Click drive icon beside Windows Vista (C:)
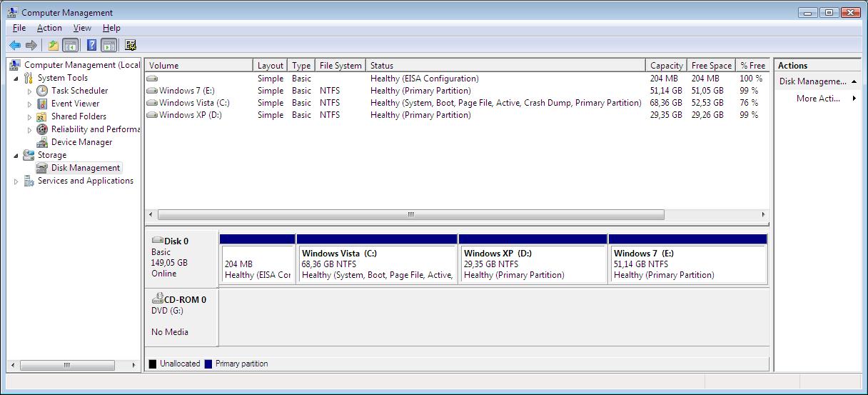Image resolution: width=868 pixels, height=395 pixels. [x=151, y=103]
